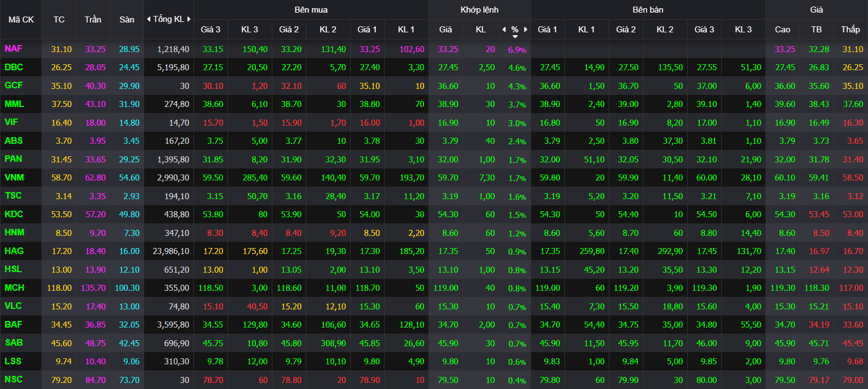Click HNM's ceiling price 9.70
The width and height of the screenshot is (868, 389).
[98, 233]
